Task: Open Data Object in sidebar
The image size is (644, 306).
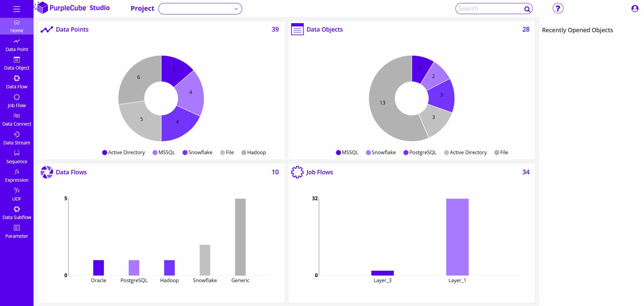Action: pyautogui.click(x=17, y=64)
